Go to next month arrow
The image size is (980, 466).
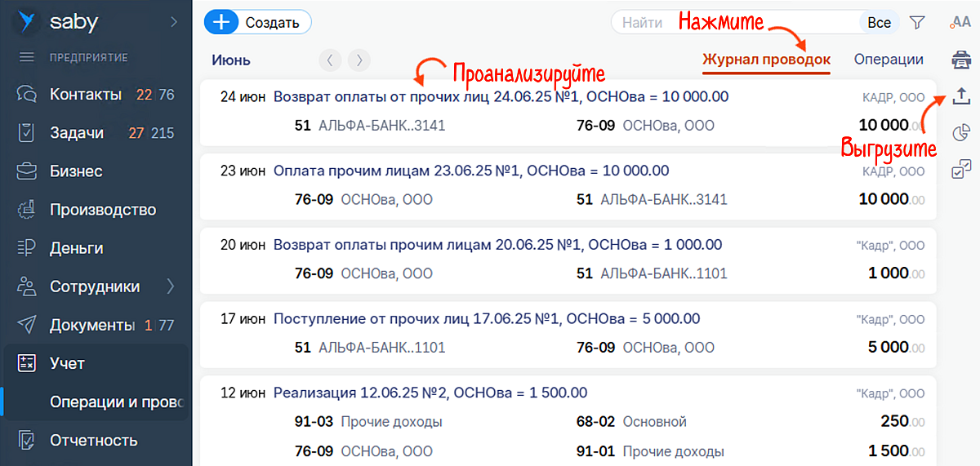tap(359, 60)
